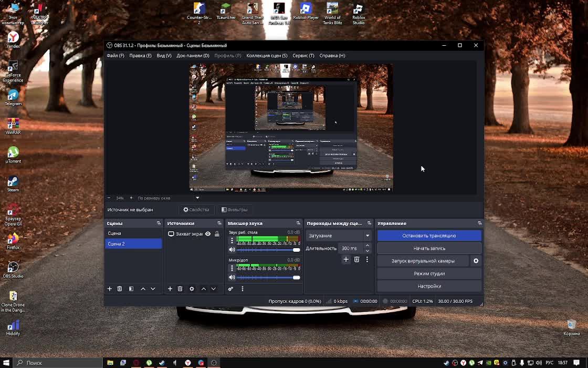Open preview scaling dropdown По размеру окна
The image size is (588, 368).
(x=168, y=198)
